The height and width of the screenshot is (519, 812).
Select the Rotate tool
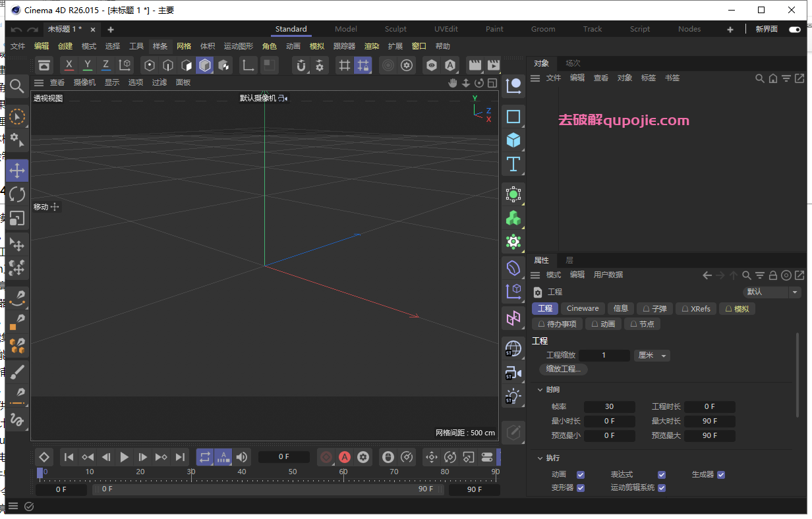[x=17, y=194]
